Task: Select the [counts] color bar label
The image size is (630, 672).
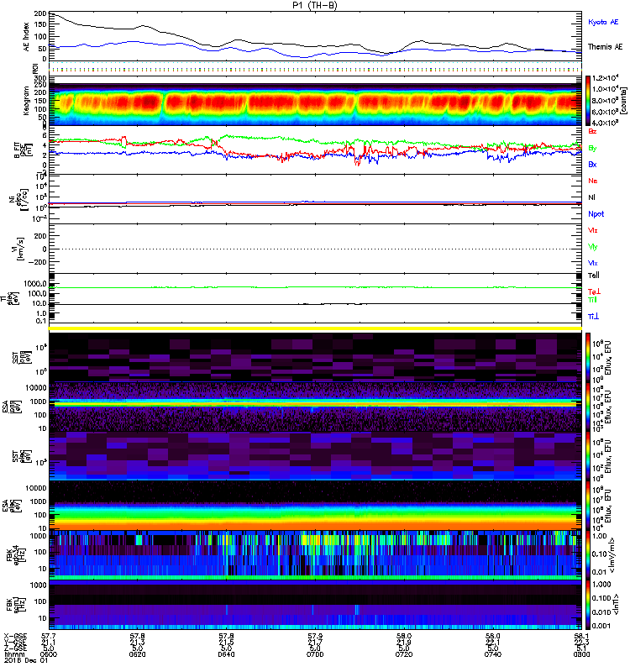Action: pos(623,101)
